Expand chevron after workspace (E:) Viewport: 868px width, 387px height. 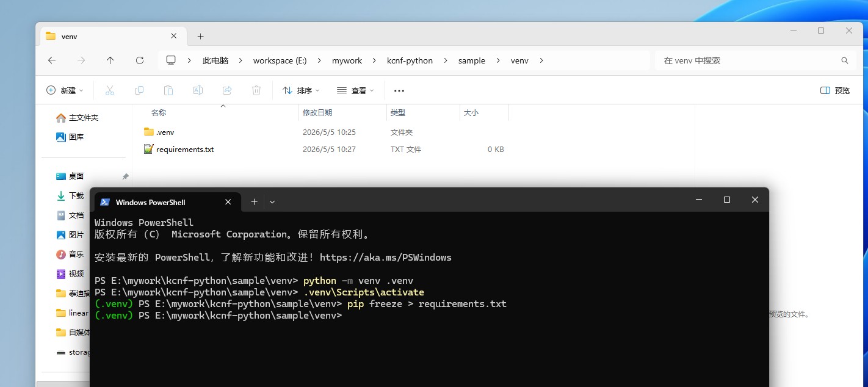319,60
